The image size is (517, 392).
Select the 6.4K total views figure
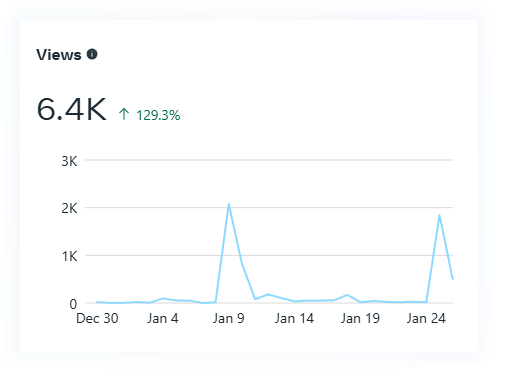coord(72,109)
